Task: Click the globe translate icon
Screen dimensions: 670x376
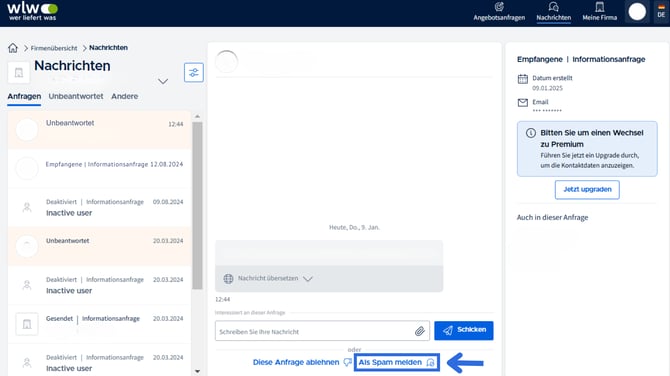Action: click(228, 279)
